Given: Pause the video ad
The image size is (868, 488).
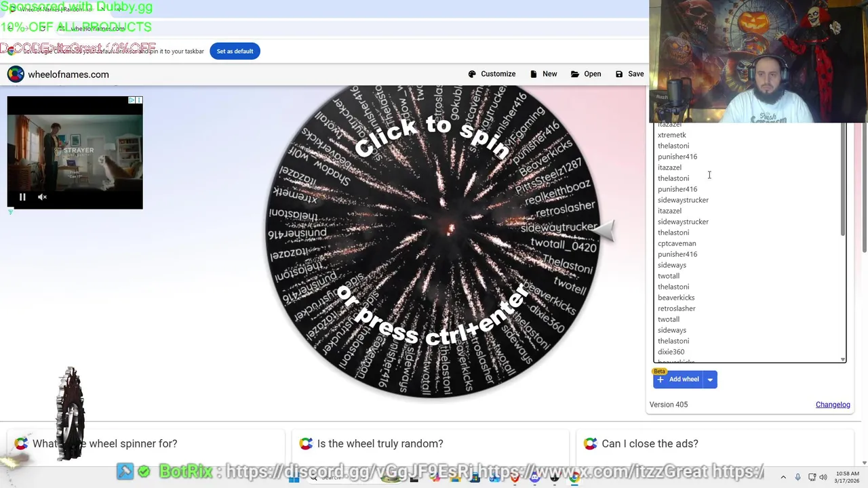Looking at the screenshot, I should [22, 197].
